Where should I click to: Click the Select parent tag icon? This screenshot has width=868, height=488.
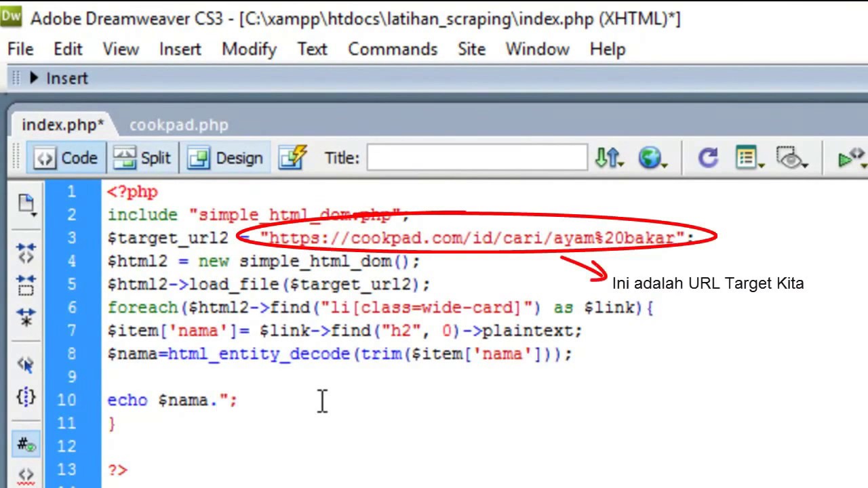26,365
